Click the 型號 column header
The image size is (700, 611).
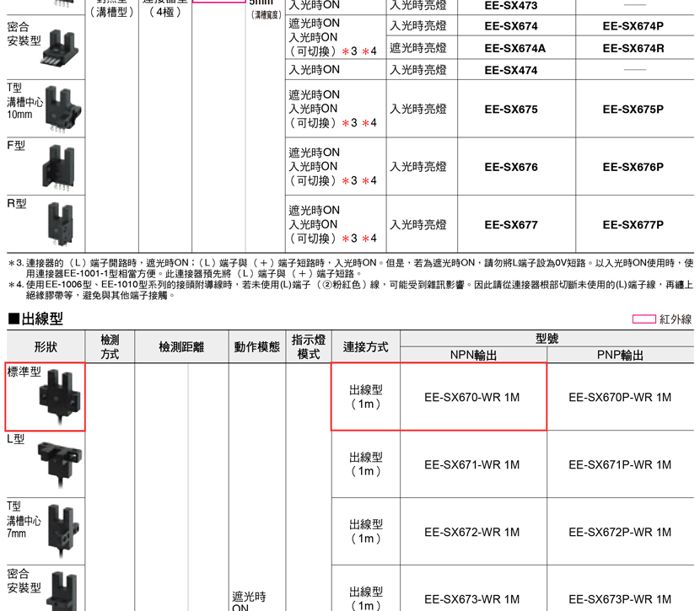[547, 339]
